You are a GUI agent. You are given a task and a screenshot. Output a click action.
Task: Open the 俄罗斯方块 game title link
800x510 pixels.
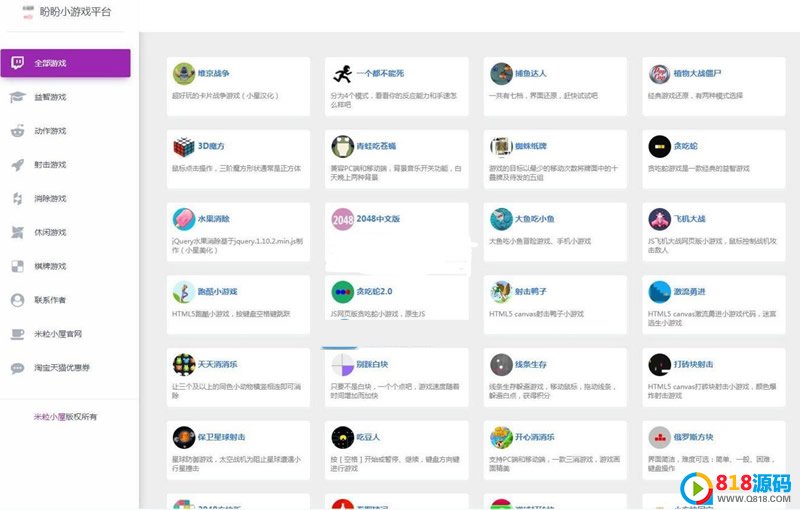point(693,437)
